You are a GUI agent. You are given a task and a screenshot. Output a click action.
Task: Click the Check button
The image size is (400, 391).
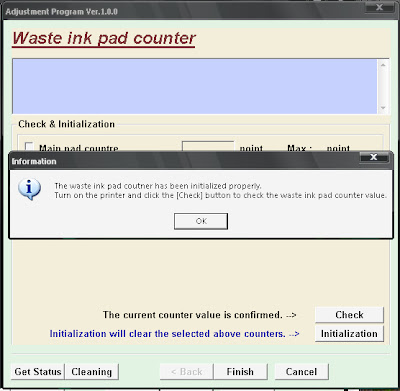[349, 315]
